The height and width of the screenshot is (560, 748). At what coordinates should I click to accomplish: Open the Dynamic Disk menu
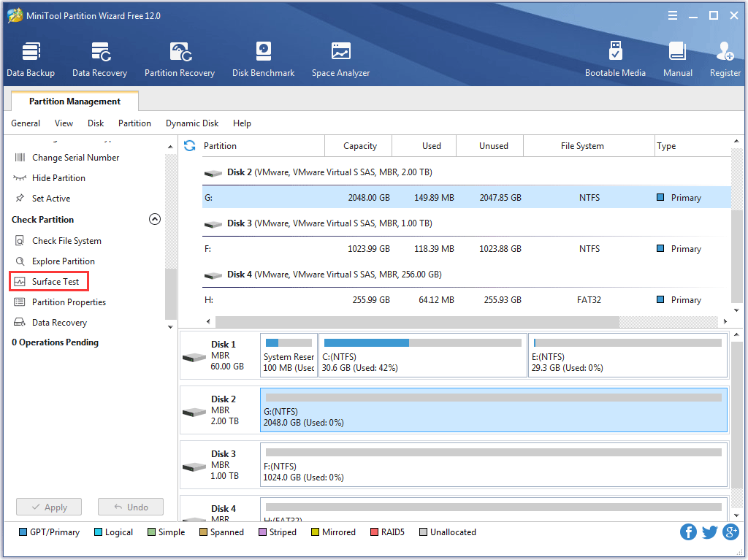coord(192,123)
